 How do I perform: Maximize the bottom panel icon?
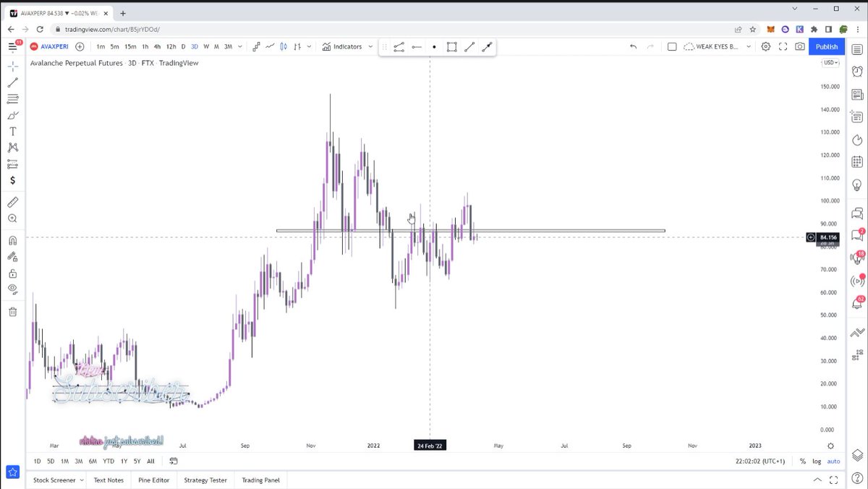tap(834, 480)
